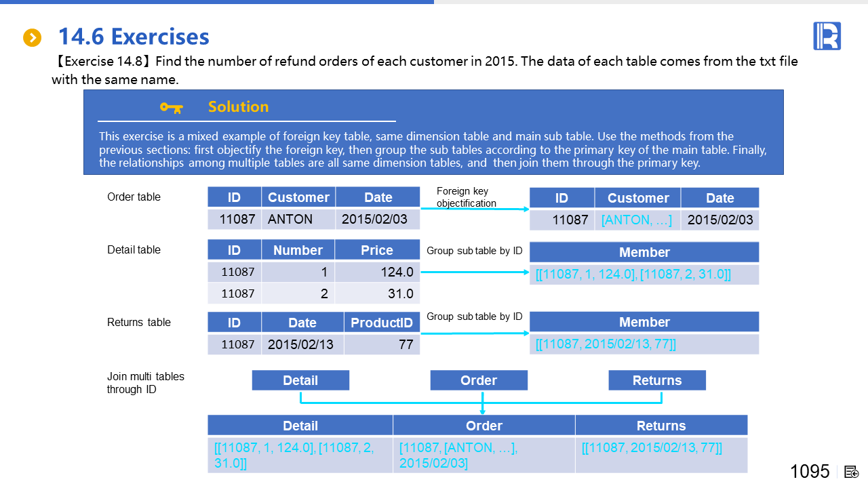Click the key icon in Solution banner

pos(171,107)
